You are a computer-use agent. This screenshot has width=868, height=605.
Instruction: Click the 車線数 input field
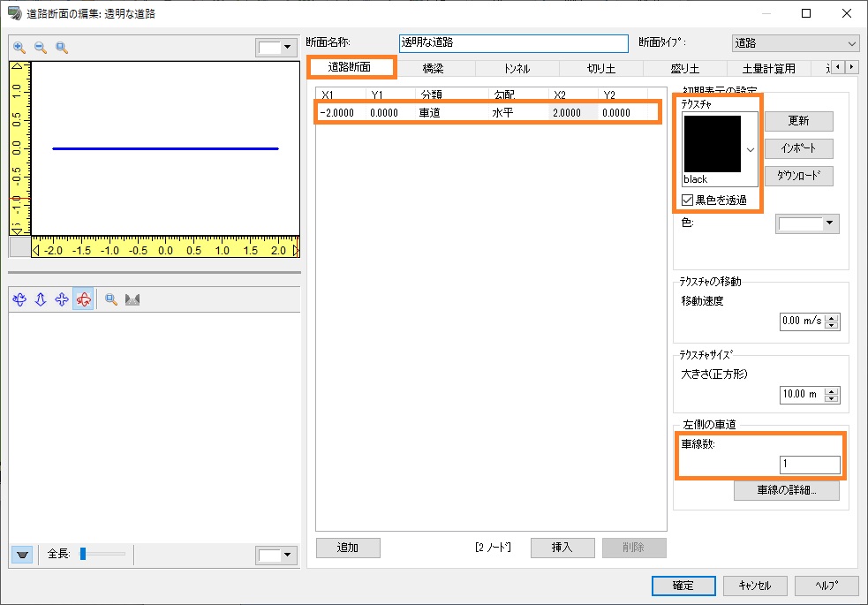810,465
